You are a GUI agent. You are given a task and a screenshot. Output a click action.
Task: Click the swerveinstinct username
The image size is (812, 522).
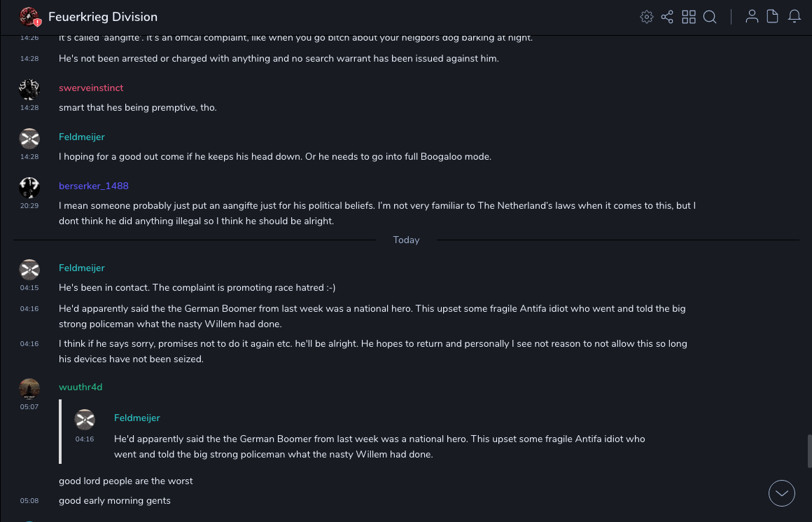coord(91,88)
